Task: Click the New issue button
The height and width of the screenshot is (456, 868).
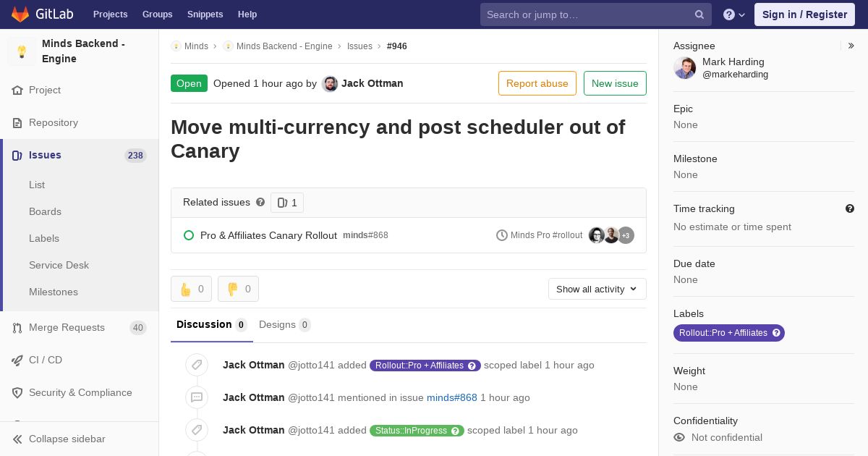Action: pos(615,83)
